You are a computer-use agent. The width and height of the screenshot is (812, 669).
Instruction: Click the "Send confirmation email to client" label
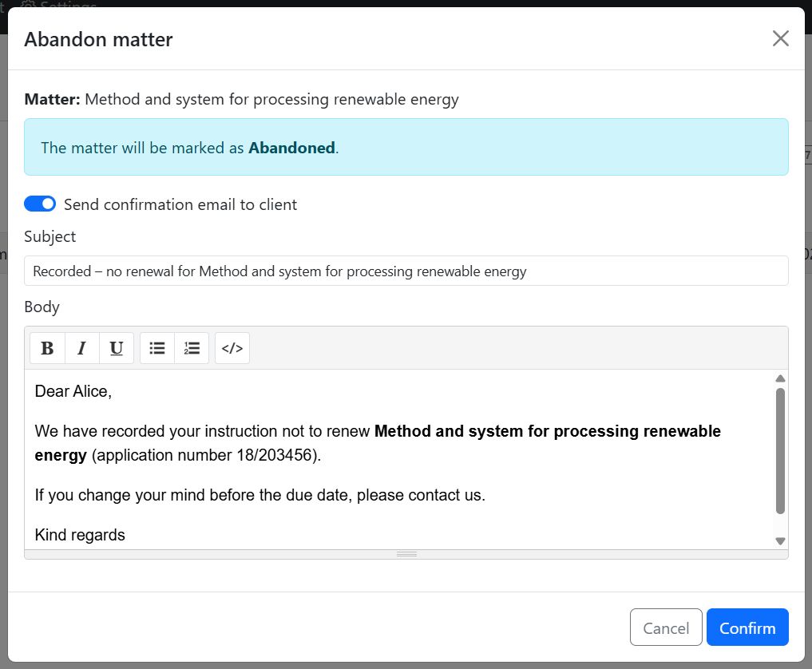pyautogui.click(x=180, y=204)
